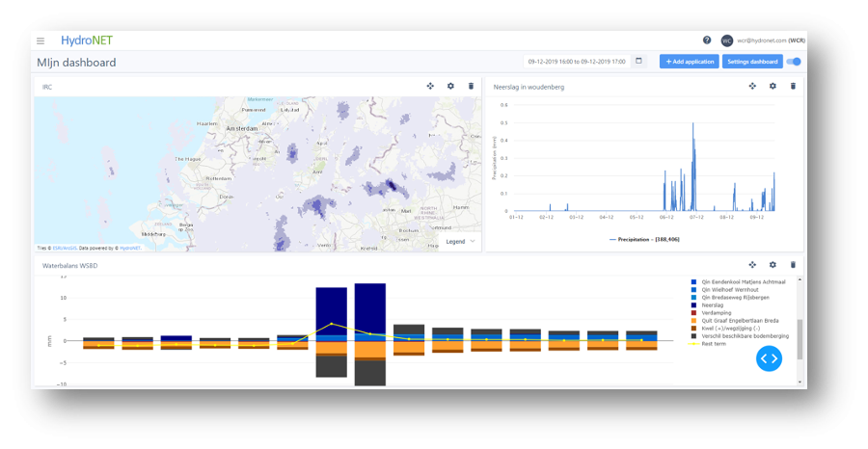The width and height of the screenshot is (868, 449).
Task: Click the Mijn dashboard title
Action: tap(76, 63)
